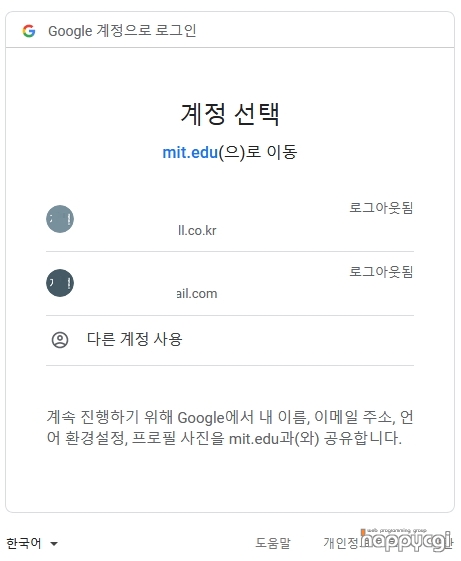The width and height of the screenshot is (461, 561).
Task: Choose 다른 계정 사용 to use another account
Action: pos(230,341)
